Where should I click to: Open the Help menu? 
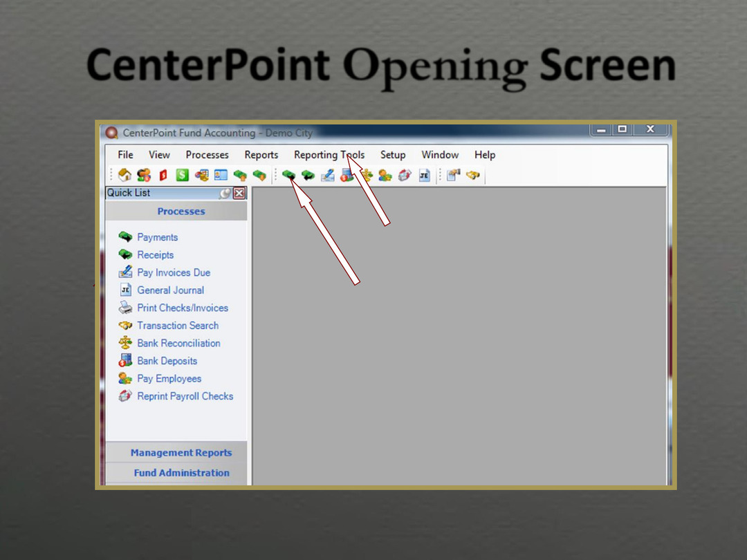(485, 155)
